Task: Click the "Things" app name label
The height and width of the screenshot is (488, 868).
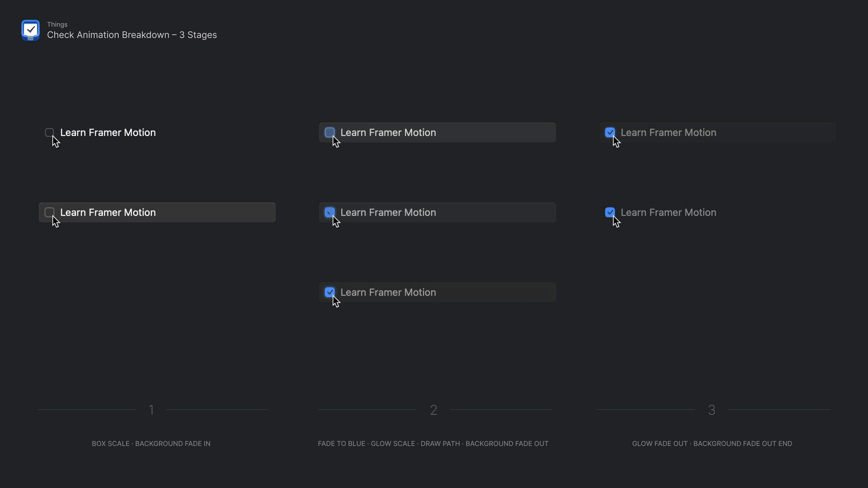Action: coord(57,24)
